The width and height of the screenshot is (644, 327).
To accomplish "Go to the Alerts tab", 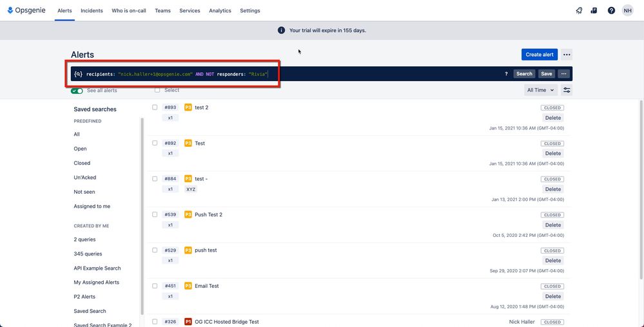I will pyautogui.click(x=64, y=11).
